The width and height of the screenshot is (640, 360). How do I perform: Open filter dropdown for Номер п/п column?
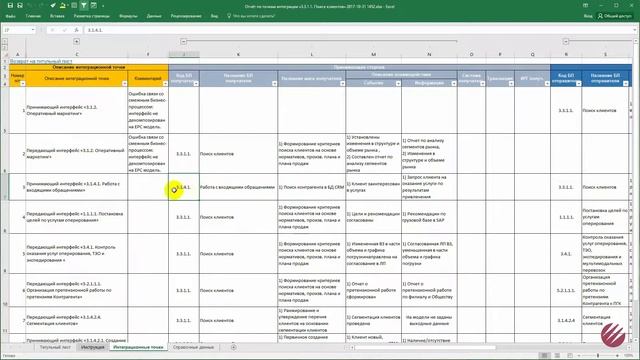click(23, 84)
